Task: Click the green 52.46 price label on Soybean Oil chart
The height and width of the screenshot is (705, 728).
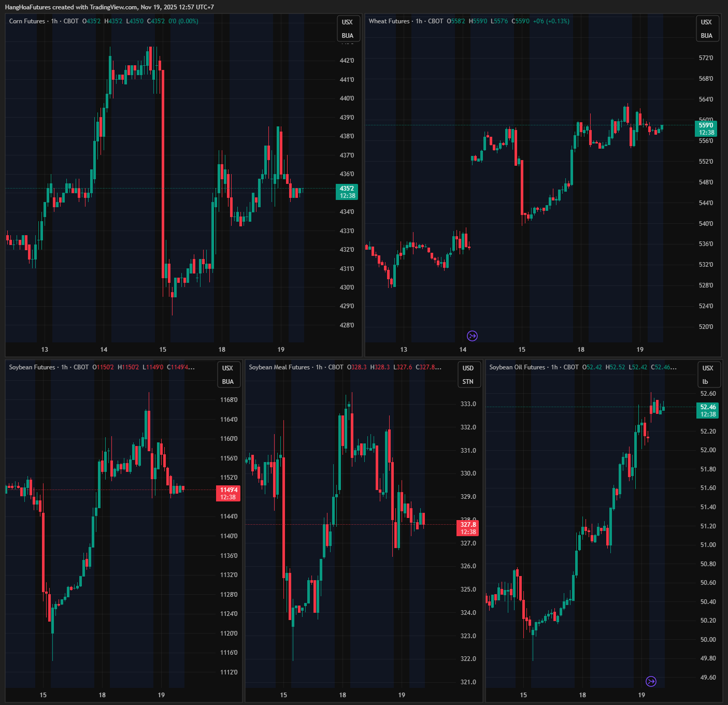Action: click(x=708, y=410)
